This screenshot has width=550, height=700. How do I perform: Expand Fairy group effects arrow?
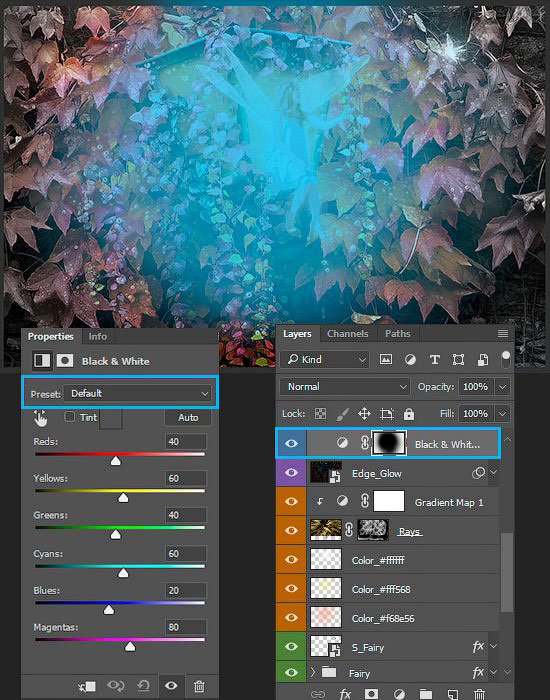pos(493,672)
